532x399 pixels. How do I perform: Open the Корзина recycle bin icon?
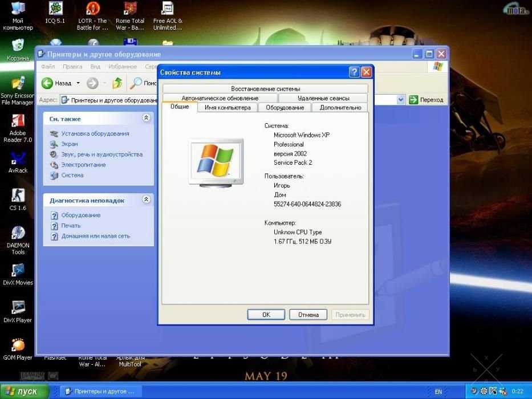coord(18,50)
